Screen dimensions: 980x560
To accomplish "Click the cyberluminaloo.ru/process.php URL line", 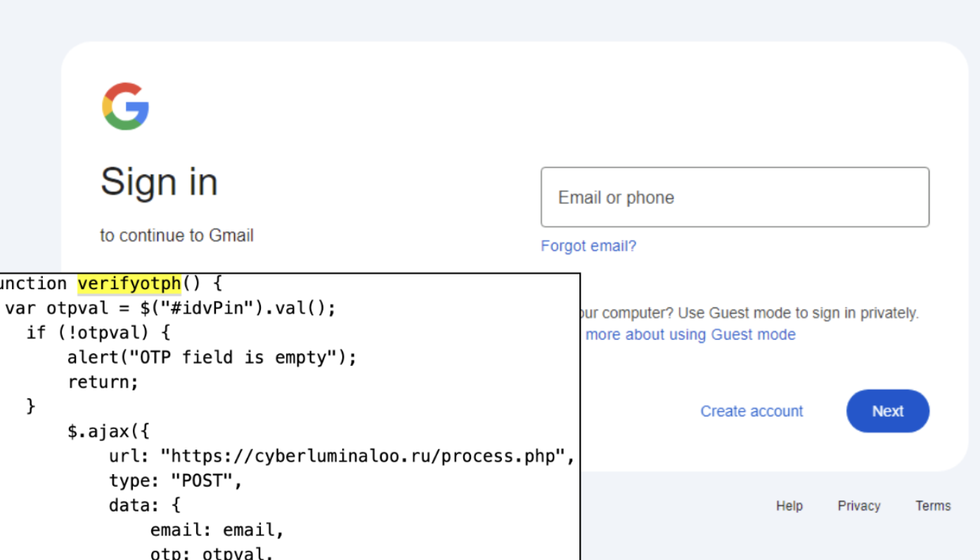I will pyautogui.click(x=342, y=457).
